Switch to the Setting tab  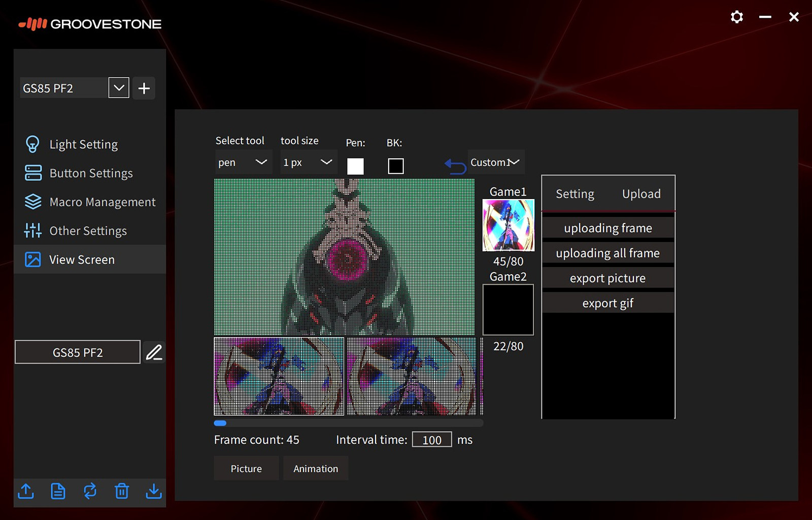click(575, 193)
